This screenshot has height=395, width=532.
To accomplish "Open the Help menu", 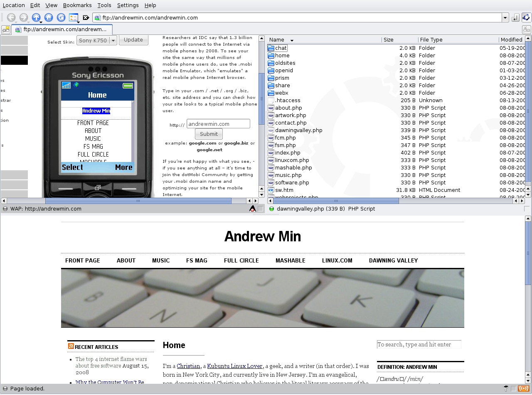I will click(x=150, y=5).
